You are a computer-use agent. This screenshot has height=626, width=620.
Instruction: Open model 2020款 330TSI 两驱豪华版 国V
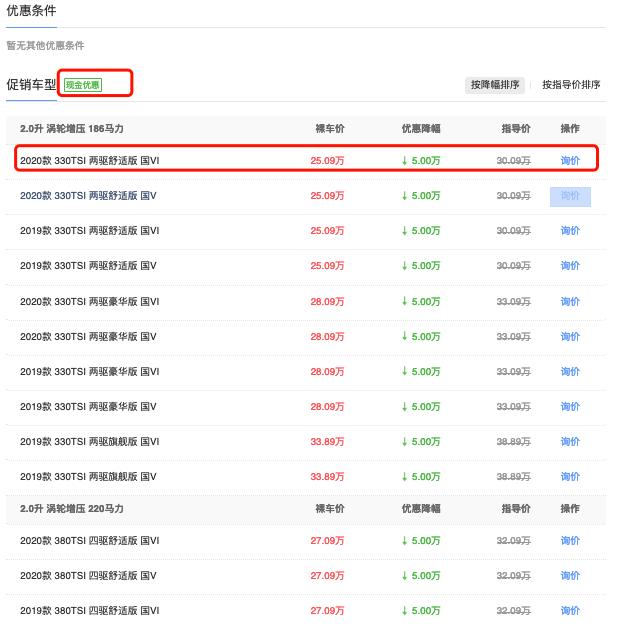[x=88, y=337]
